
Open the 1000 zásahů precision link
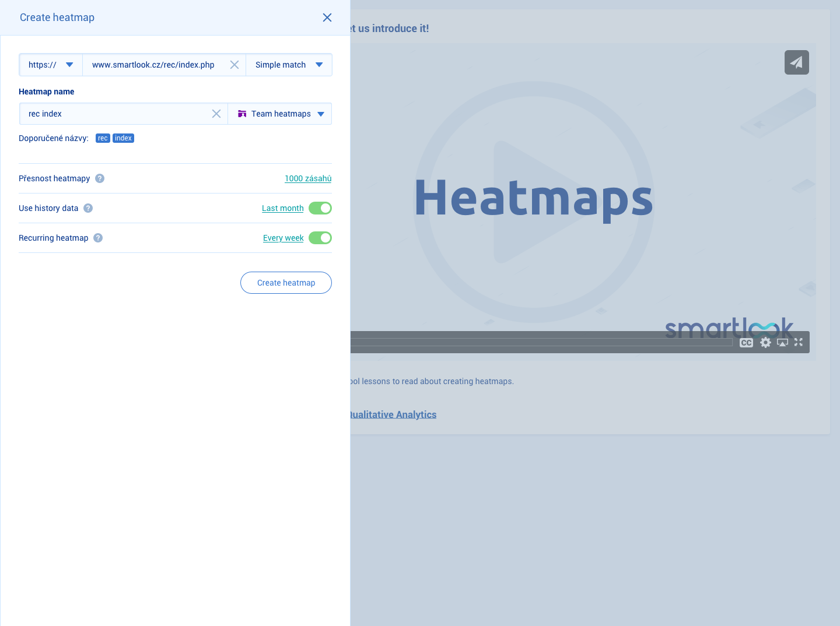pos(308,178)
